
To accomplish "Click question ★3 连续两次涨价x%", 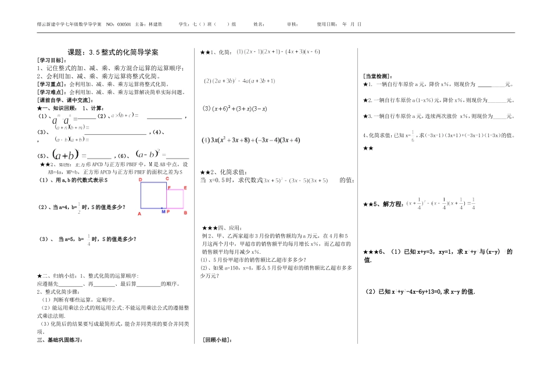I will 439,117.
